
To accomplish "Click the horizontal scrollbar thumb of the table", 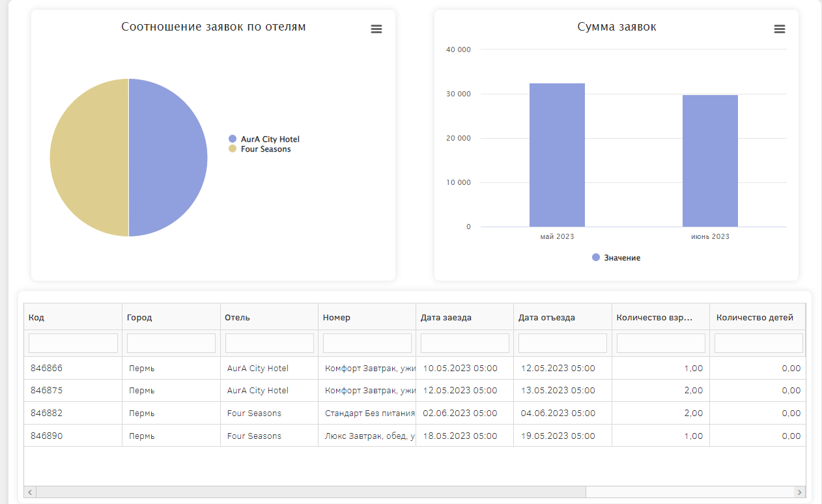I will coord(311,492).
